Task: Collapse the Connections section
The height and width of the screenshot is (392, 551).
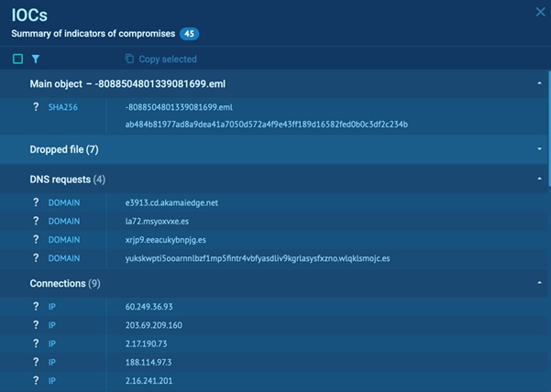Action: tap(539, 284)
